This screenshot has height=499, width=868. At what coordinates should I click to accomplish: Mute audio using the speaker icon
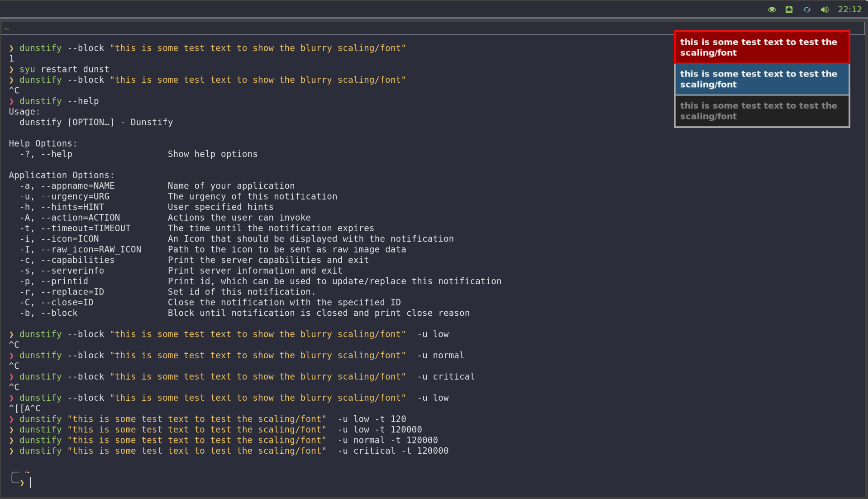824,9
